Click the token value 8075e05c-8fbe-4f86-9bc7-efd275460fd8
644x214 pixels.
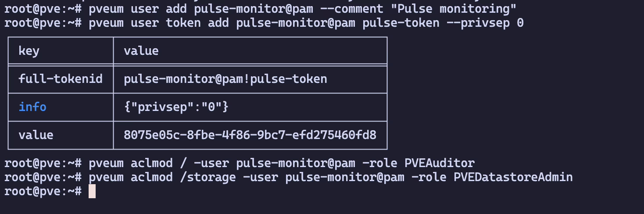[x=250, y=135]
